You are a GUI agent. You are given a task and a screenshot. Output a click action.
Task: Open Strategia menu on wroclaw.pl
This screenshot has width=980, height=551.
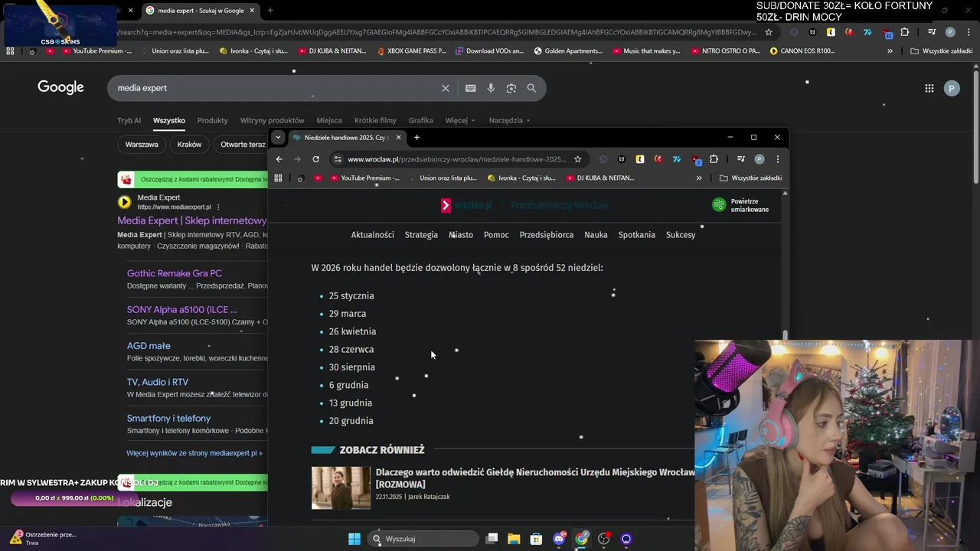pyautogui.click(x=421, y=235)
